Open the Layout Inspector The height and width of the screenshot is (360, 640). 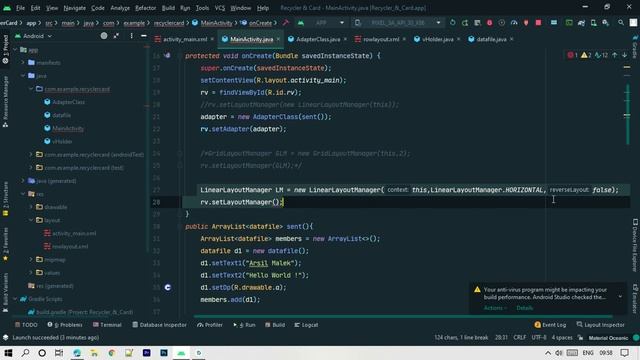(x=600, y=325)
